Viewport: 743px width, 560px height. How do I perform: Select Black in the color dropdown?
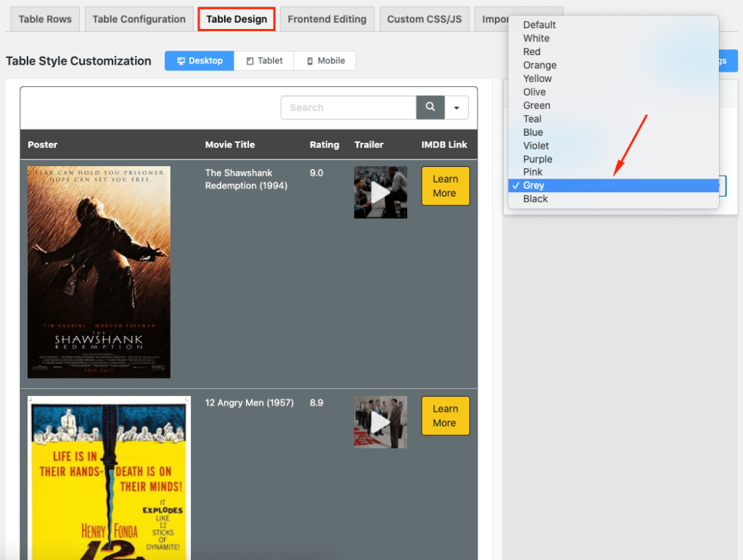pyautogui.click(x=535, y=199)
